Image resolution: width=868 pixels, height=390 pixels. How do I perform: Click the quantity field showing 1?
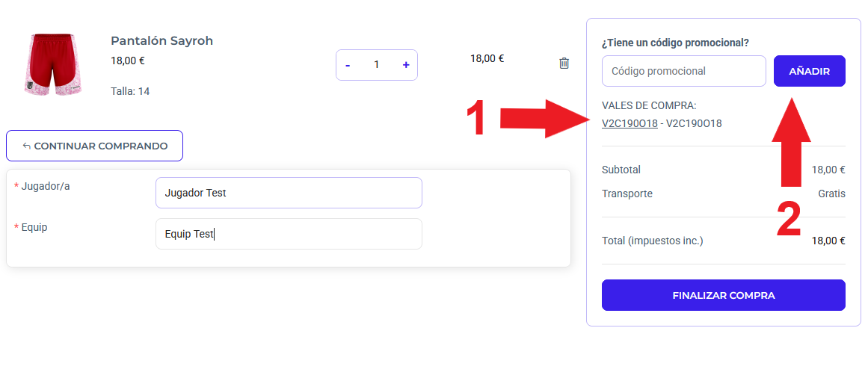tap(376, 65)
